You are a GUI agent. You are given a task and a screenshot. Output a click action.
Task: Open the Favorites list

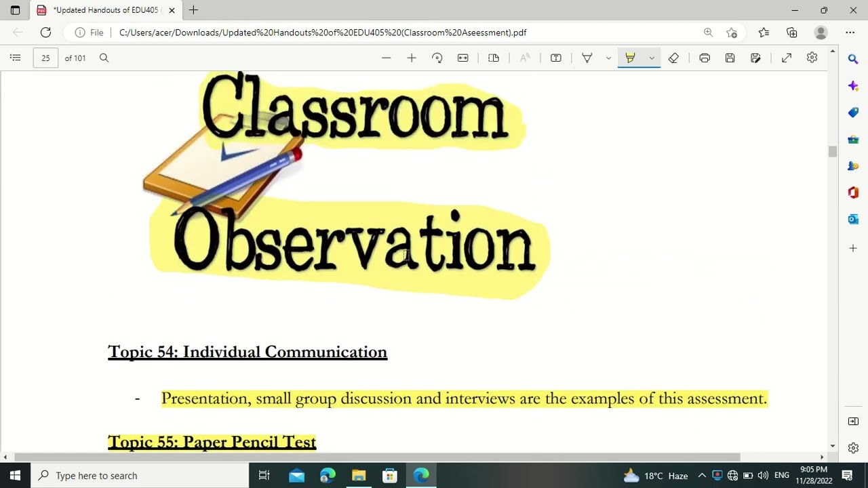[x=764, y=33]
